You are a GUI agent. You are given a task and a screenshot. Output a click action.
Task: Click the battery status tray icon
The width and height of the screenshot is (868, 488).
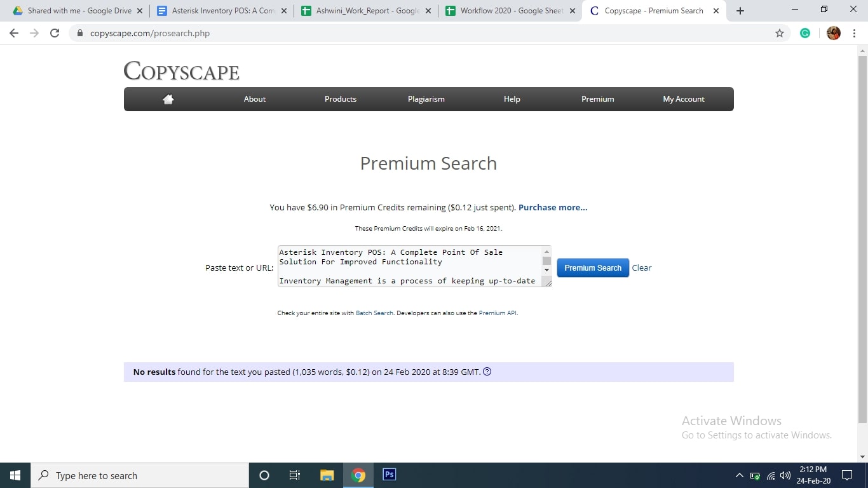[755, 475]
